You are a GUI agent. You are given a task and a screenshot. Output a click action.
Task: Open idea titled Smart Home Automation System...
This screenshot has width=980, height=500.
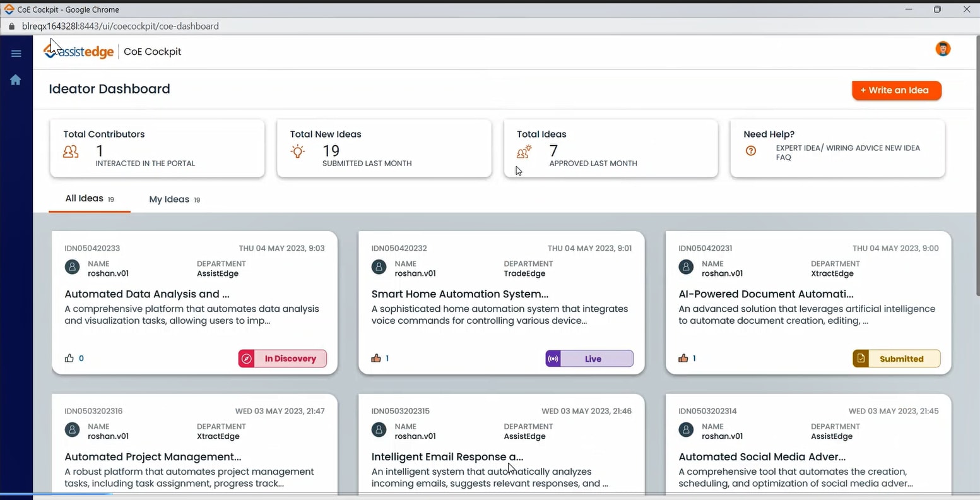coord(460,294)
